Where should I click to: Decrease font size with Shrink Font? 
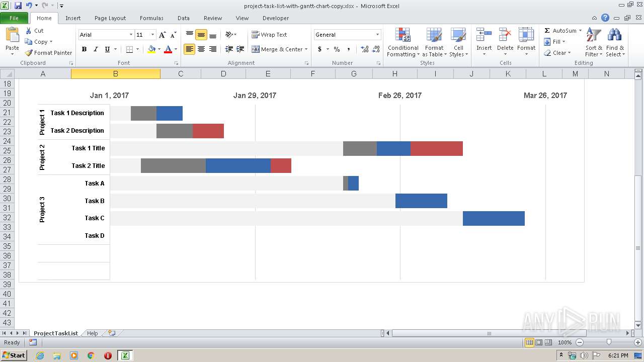click(x=173, y=35)
